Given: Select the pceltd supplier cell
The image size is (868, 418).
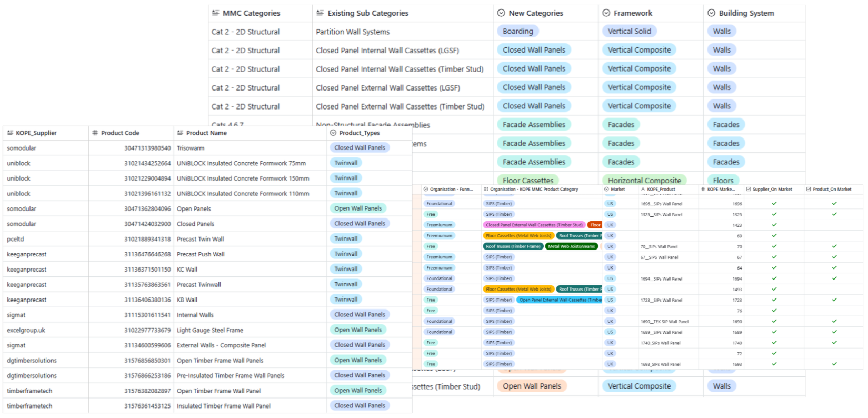Looking at the screenshot, I should [46, 239].
